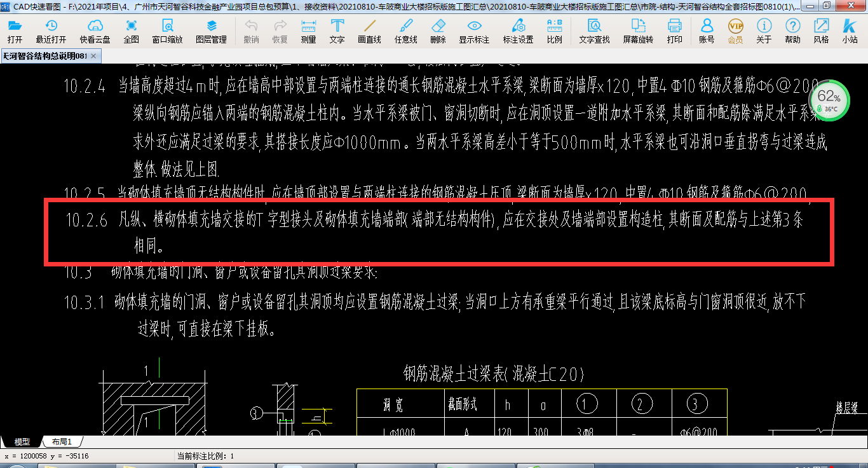
Task: Click the 钢筋混凝土过梁表 table title
Action: pyautogui.click(x=494, y=374)
